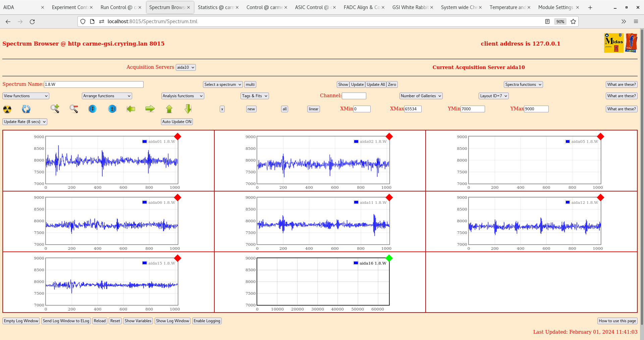Screen dimensions: 644x340
Task: Open the Select a spectrum dropdown
Action: pyautogui.click(x=222, y=84)
